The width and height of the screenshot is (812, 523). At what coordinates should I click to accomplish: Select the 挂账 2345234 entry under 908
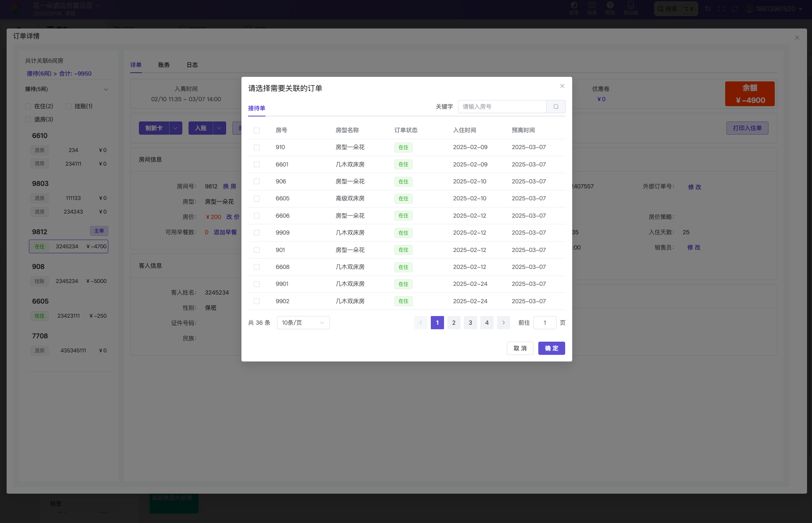[69, 281]
